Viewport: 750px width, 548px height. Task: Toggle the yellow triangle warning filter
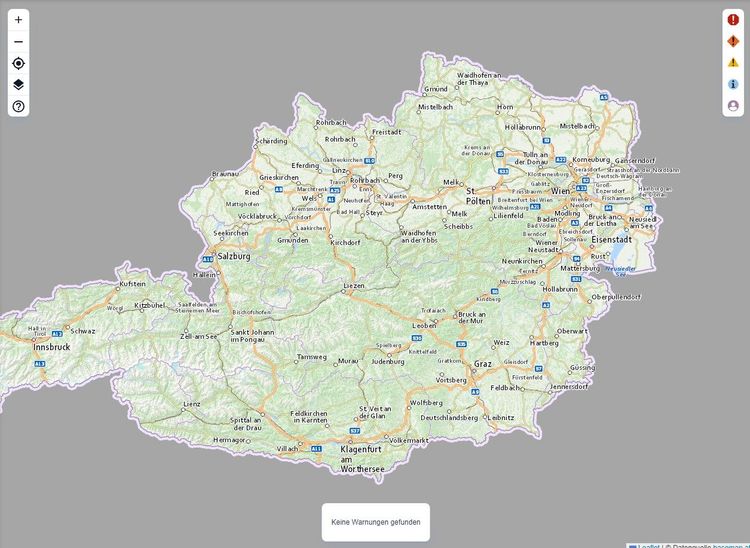click(x=733, y=62)
